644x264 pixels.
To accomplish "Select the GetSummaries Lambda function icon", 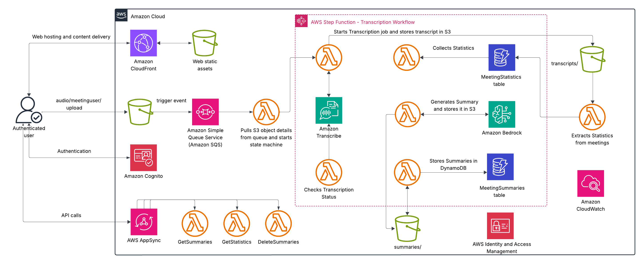I will click(195, 224).
